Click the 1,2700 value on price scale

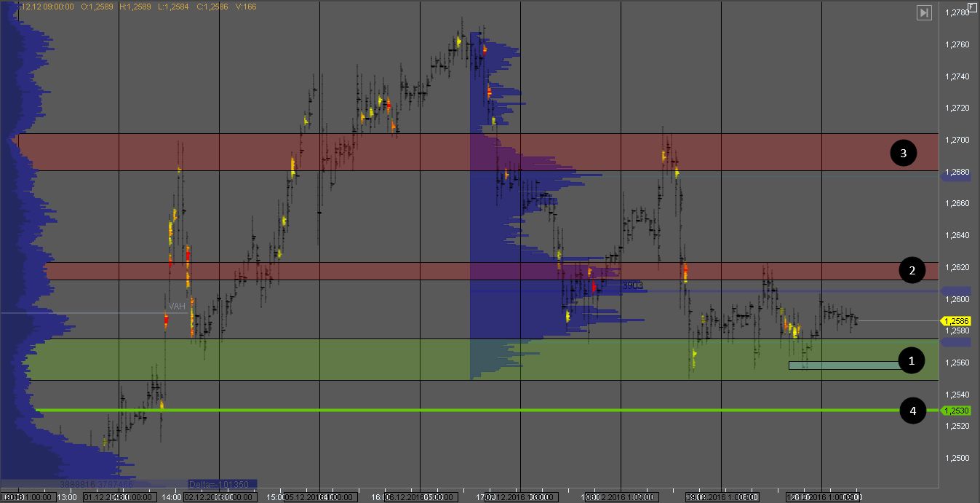point(957,140)
